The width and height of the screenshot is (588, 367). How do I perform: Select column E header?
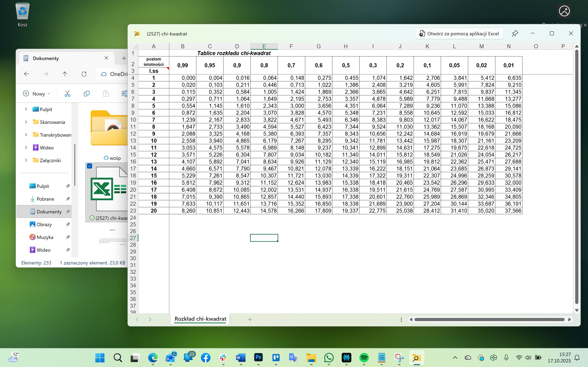[x=264, y=46]
